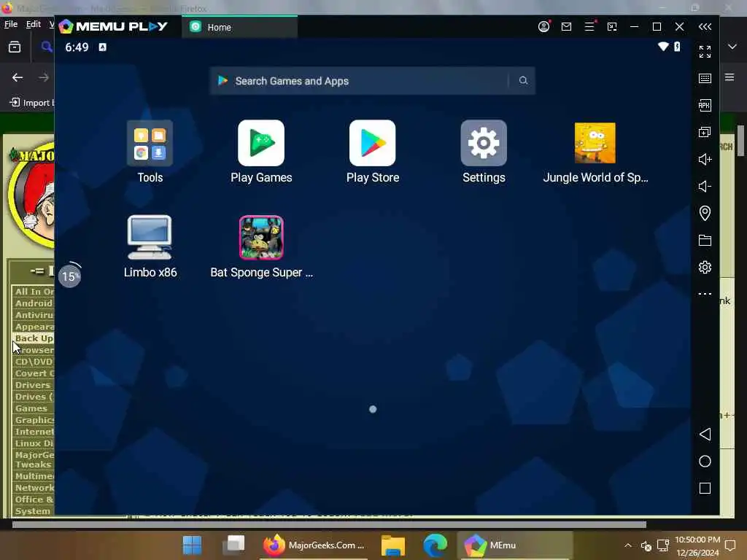Viewport: 747px width, 560px height.
Task: Open the Tools folder in MEmu
Action: coord(150,152)
